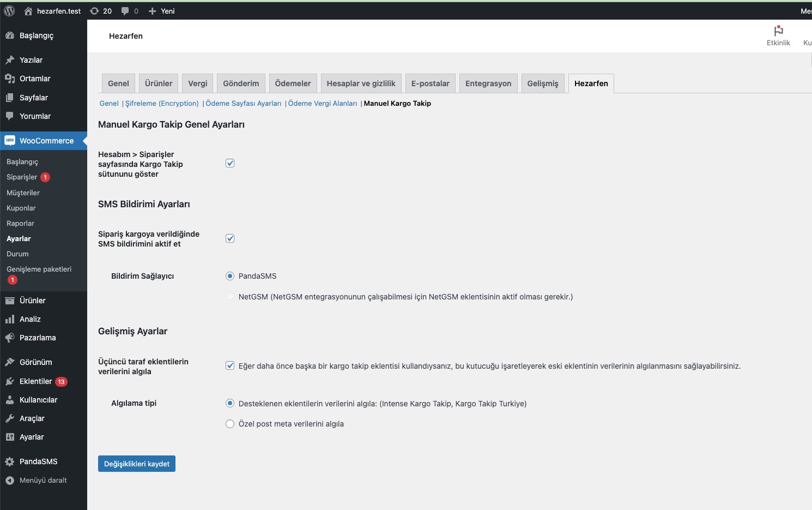Click the Yorumlar comment icon
Image resolution: width=812 pixels, height=510 pixels.
[10, 116]
